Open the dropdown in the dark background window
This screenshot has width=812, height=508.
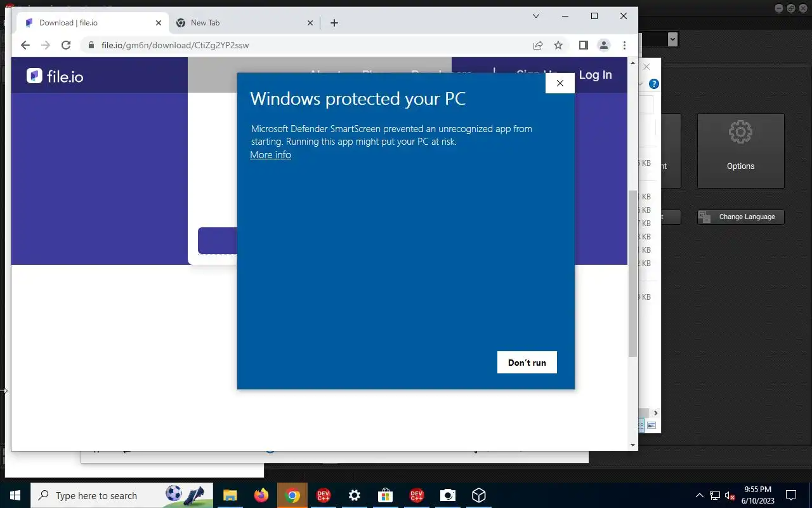coord(672,39)
